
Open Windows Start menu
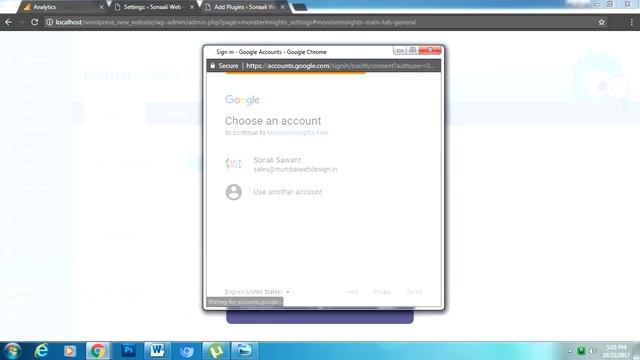(12, 351)
